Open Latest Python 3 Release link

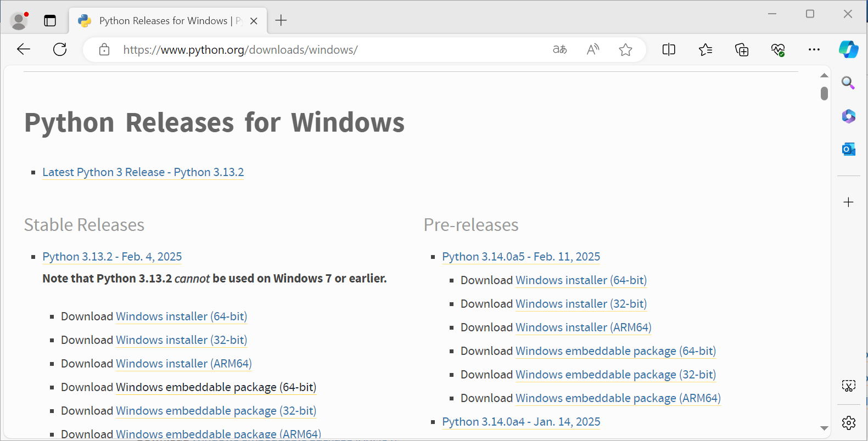pyautogui.click(x=143, y=172)
